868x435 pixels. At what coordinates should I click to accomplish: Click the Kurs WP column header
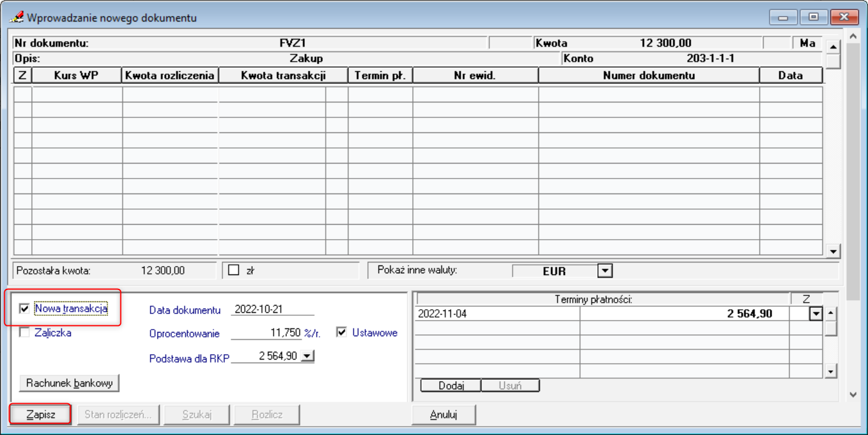(77, 75)
